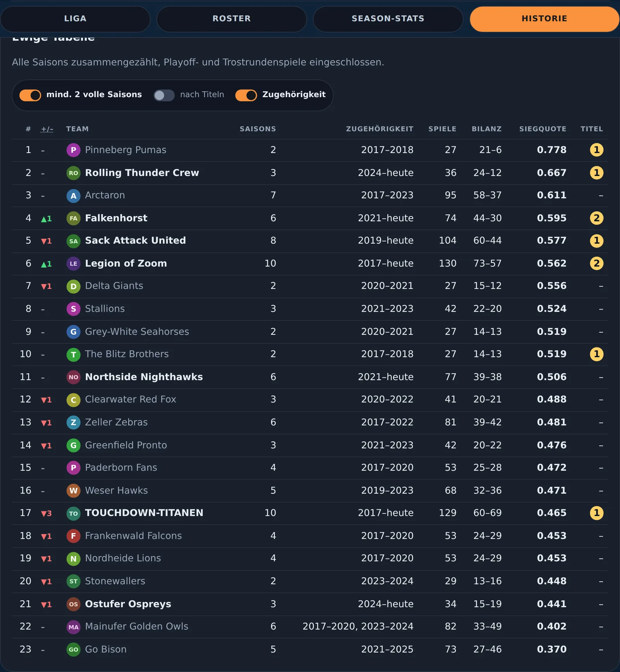This screenshot has height=672, width=620.
Task: Click the Pinneberg Pumas team badge
Action: pyautogui.click(x=73, y=150)
